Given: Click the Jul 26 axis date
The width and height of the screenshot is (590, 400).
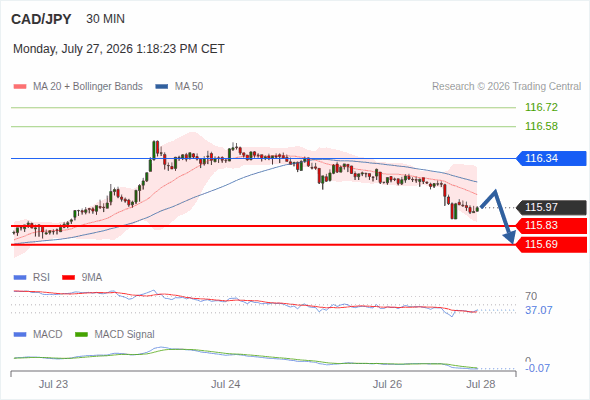Looking at the screenshot, I should point(387,384).
